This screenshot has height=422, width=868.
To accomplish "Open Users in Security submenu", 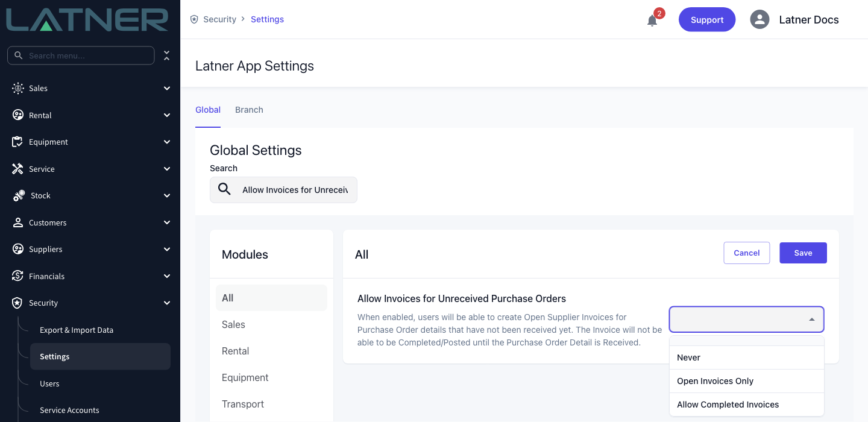I will pyautogui.click(x=49, y=383).
